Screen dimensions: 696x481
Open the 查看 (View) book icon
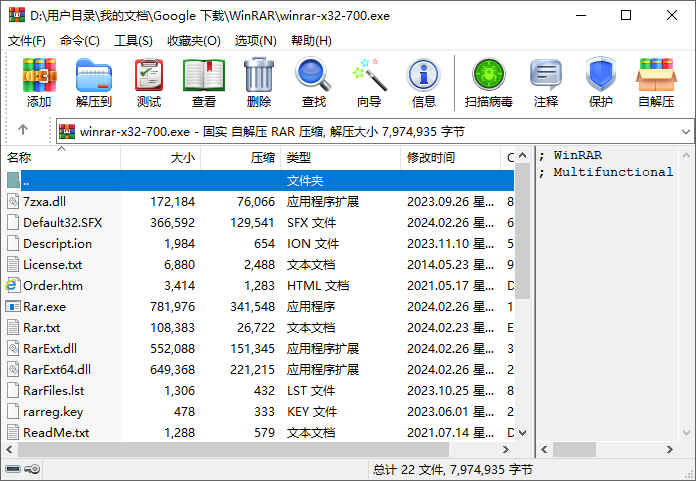204,75
